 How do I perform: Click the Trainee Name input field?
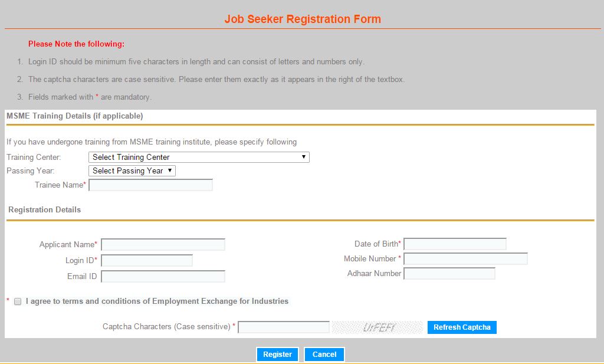click(x=150, y=185)
